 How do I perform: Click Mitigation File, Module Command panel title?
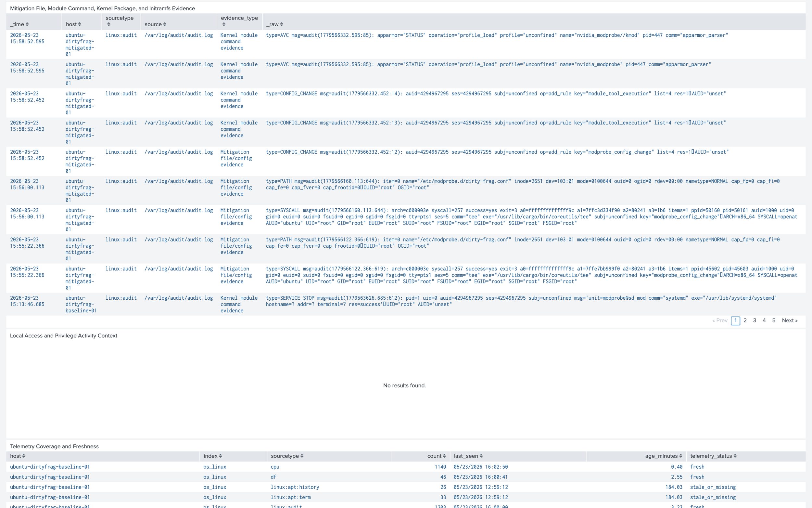click(102, 8)
